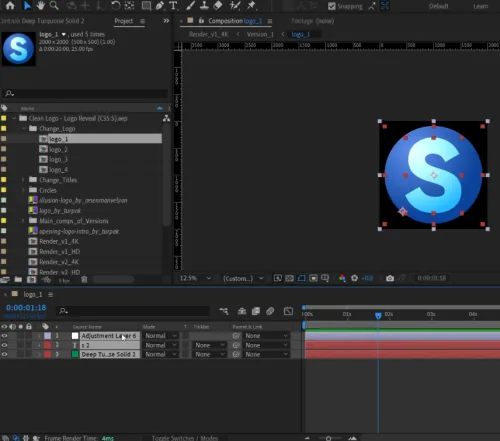The image size is (500, 441).
Task: Take a snapshot with camera icon
Action: [390, 278]
